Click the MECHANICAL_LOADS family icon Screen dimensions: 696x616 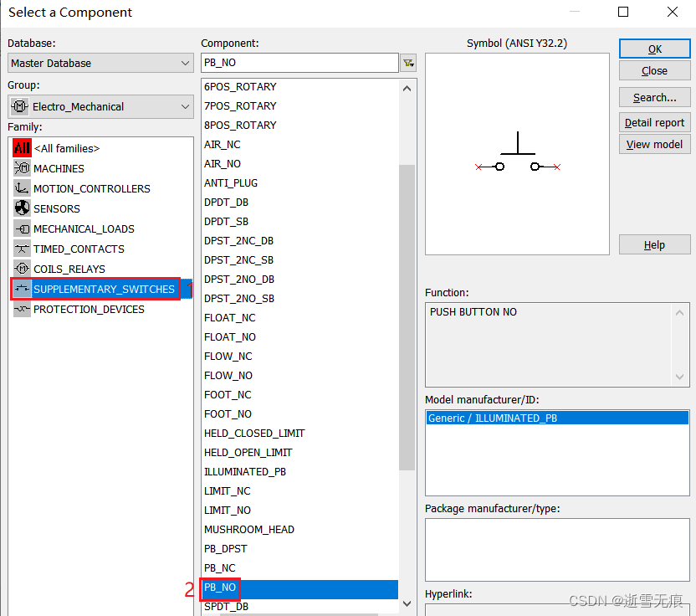click(x=21, y=228)
